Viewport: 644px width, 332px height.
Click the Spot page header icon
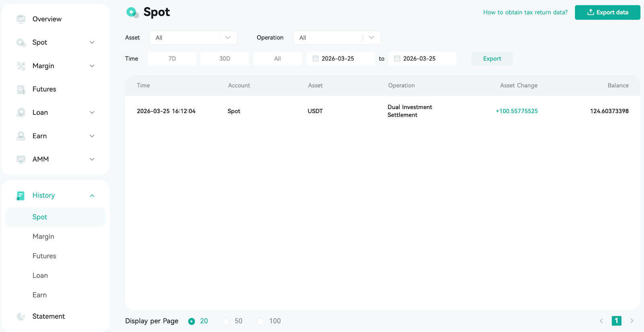132,12
